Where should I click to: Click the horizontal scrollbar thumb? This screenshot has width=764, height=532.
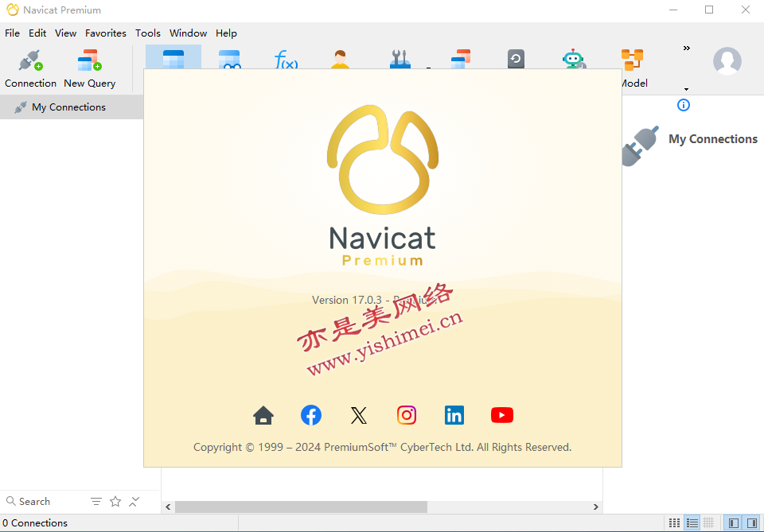pos(301,507)
